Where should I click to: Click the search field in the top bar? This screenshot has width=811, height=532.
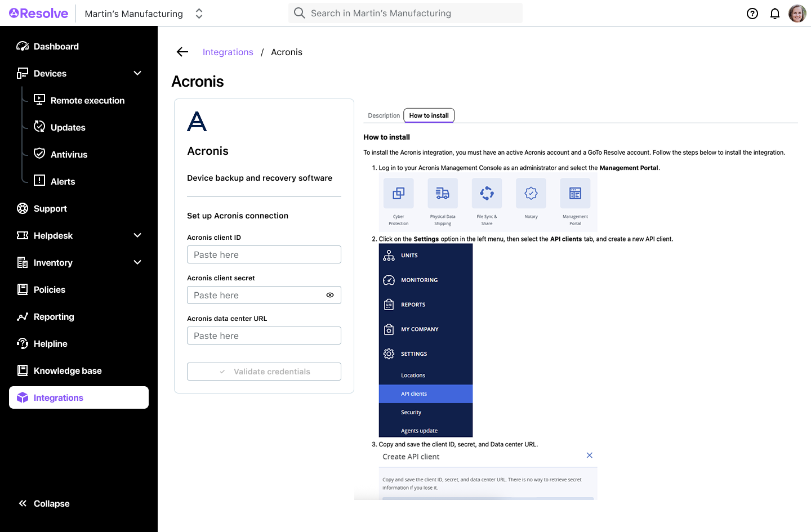405,13
